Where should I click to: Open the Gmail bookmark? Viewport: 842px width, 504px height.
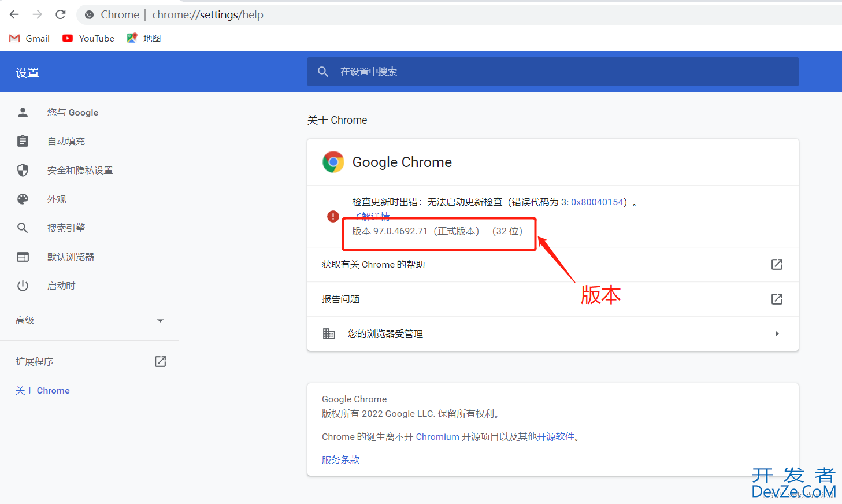[29, 38]
